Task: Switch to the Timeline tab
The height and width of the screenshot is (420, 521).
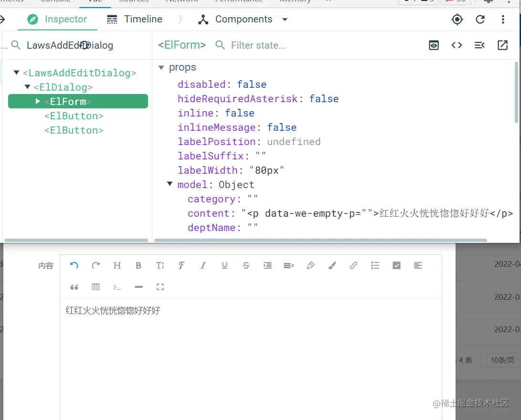Action: pyautogui.click(x=135, y=19)
